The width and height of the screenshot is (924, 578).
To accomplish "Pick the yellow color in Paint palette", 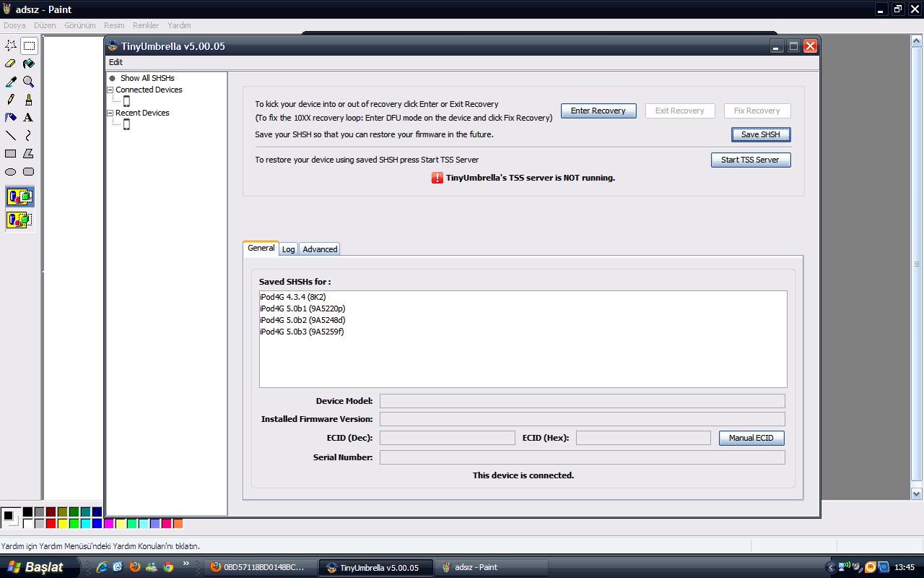I will pyautogui.click(x=62, y=523).
